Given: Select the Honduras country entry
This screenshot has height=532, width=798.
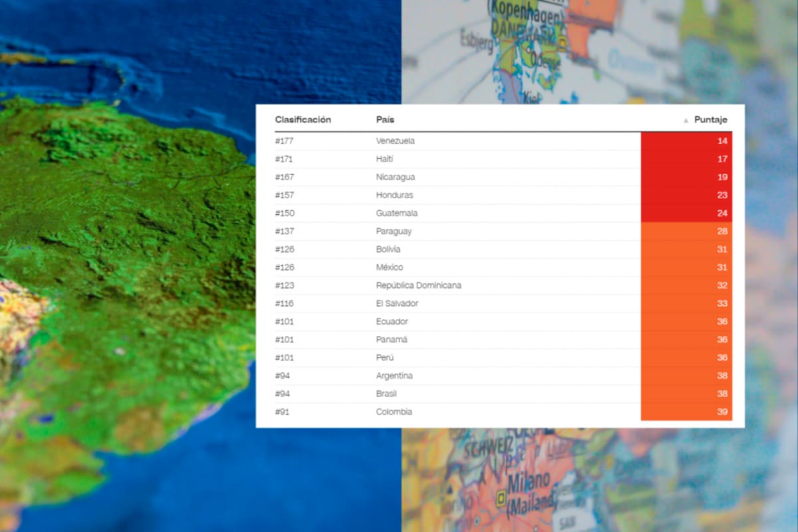Looking at the screenshot, I should tap(394, 196).
